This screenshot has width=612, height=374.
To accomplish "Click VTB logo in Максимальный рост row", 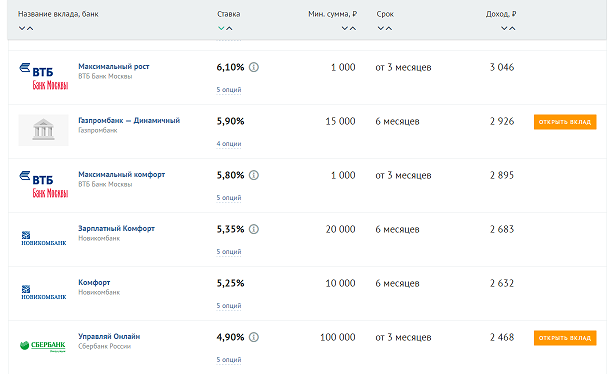I will pyautogui.click(x=43, y=76).
